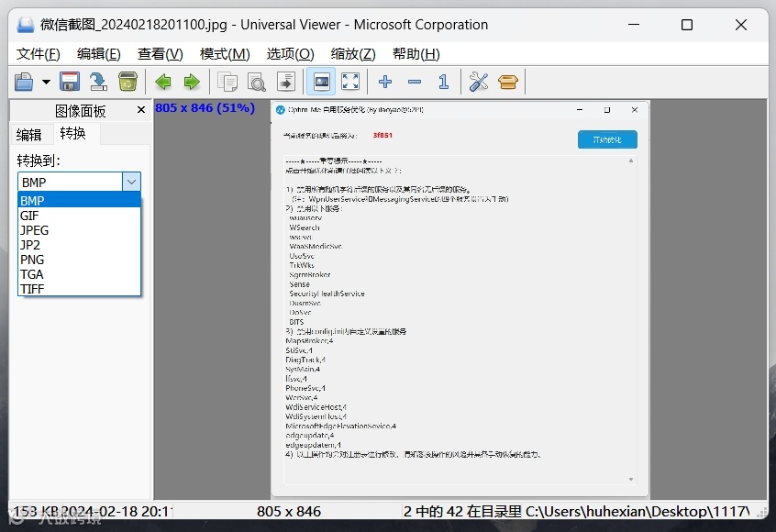Open the 选项(O) menu
776x532 pixels.
click(290, 54)
